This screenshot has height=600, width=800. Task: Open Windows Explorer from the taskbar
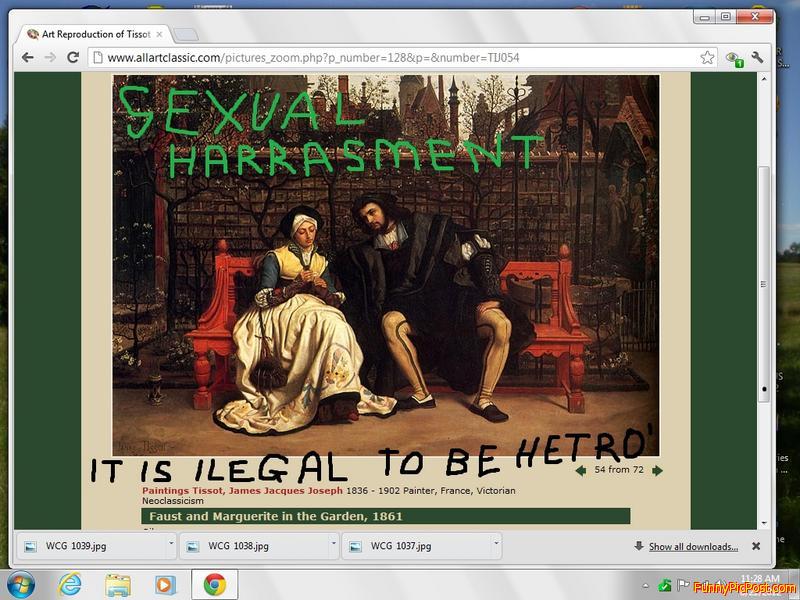coord(118,585)
